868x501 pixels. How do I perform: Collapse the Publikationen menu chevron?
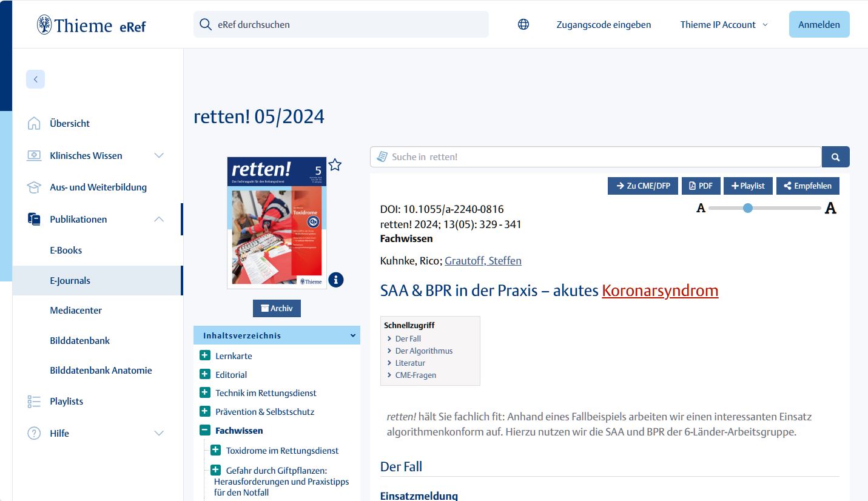tap(159, 220)
